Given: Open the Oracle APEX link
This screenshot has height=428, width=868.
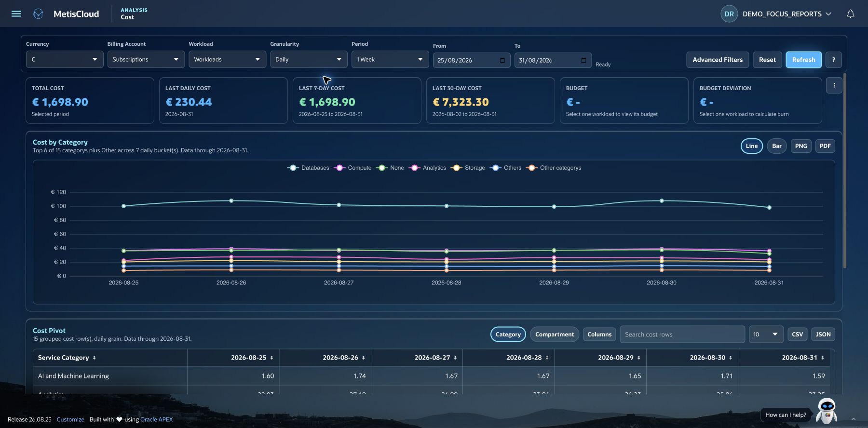Looking at the screenshot, I should 156,419.
